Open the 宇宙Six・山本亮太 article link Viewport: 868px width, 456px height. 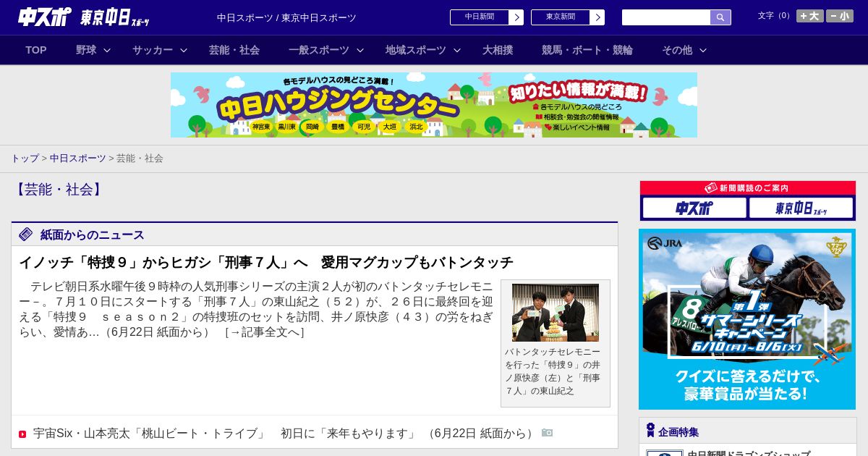(287, 433)
